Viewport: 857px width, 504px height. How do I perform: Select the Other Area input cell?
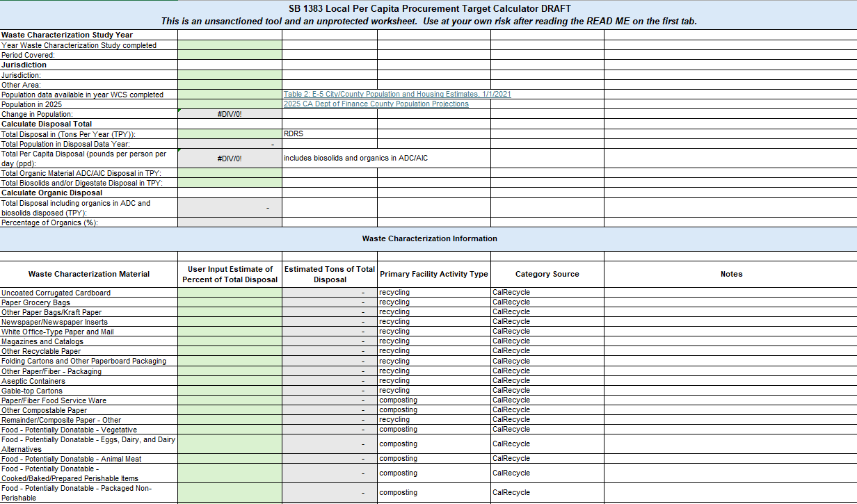point(230,84)
